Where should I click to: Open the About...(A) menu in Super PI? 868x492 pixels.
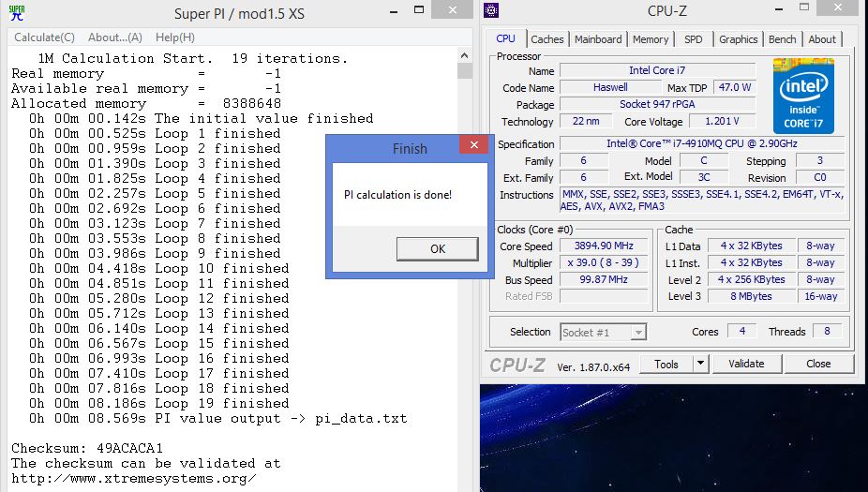[x=115, y=37]
